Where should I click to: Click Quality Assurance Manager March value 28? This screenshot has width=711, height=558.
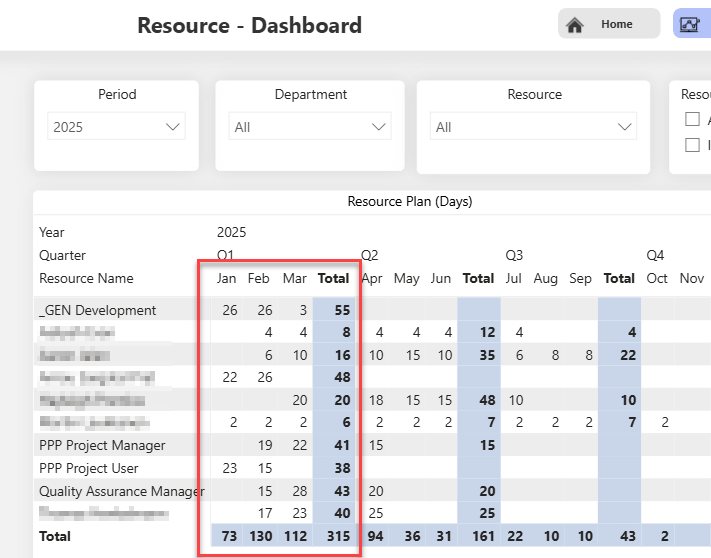tap(300, 491)
